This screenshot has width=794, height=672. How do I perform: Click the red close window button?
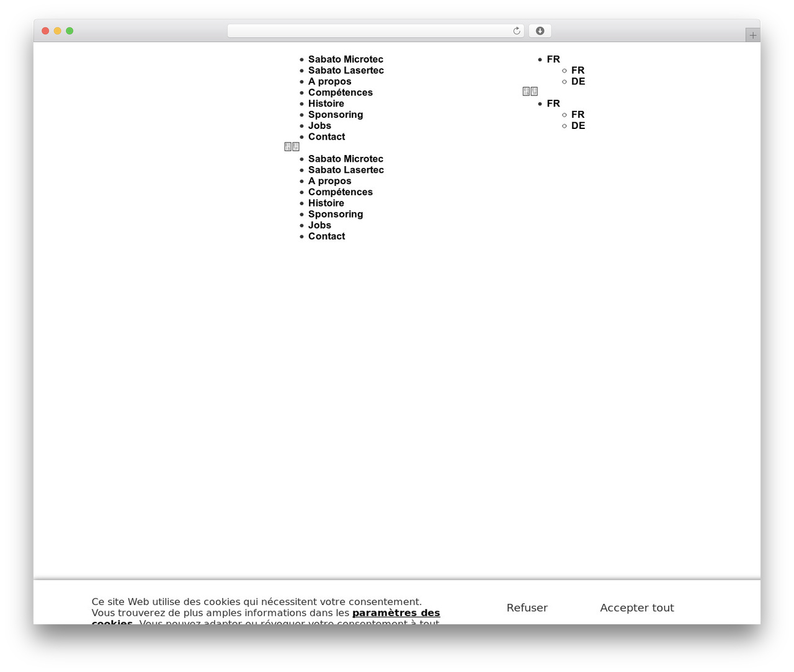tap(45, 31)
